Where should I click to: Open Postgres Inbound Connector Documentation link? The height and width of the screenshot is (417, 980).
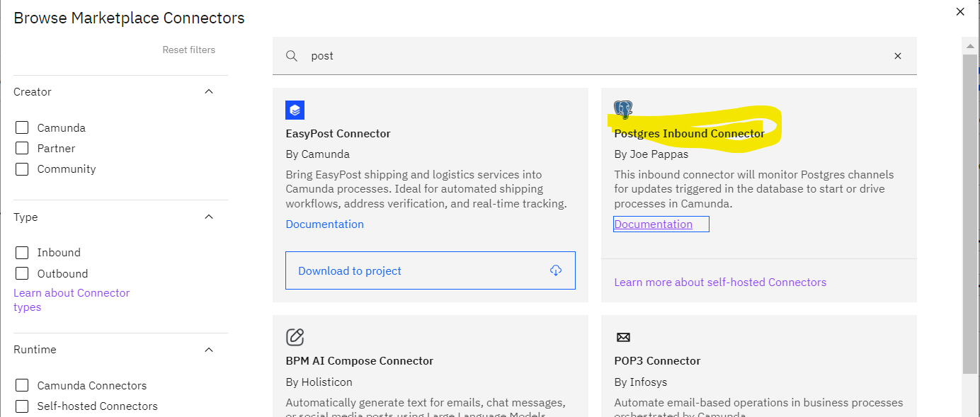pyautogui.click(x=654, y=224)
